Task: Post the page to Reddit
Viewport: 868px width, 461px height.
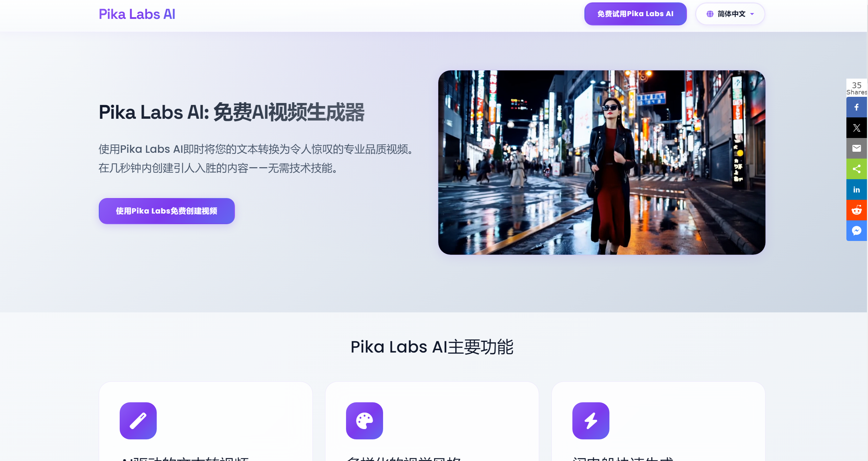Action: pos(856,210)
